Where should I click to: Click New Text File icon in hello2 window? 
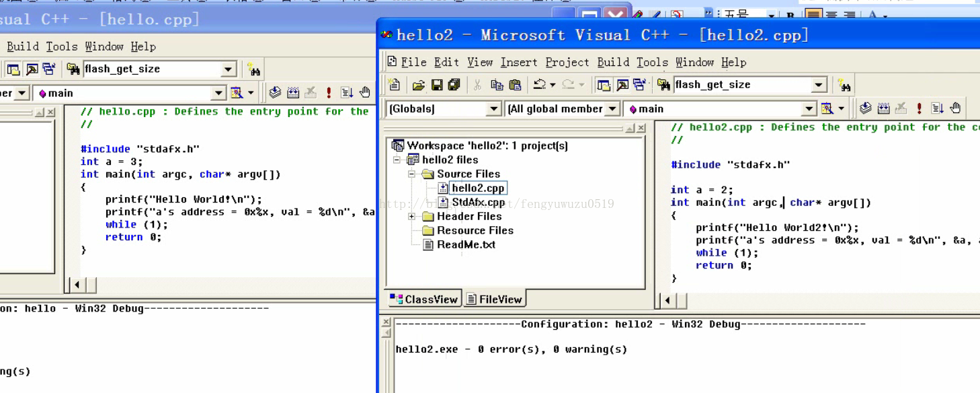point(395,85)
